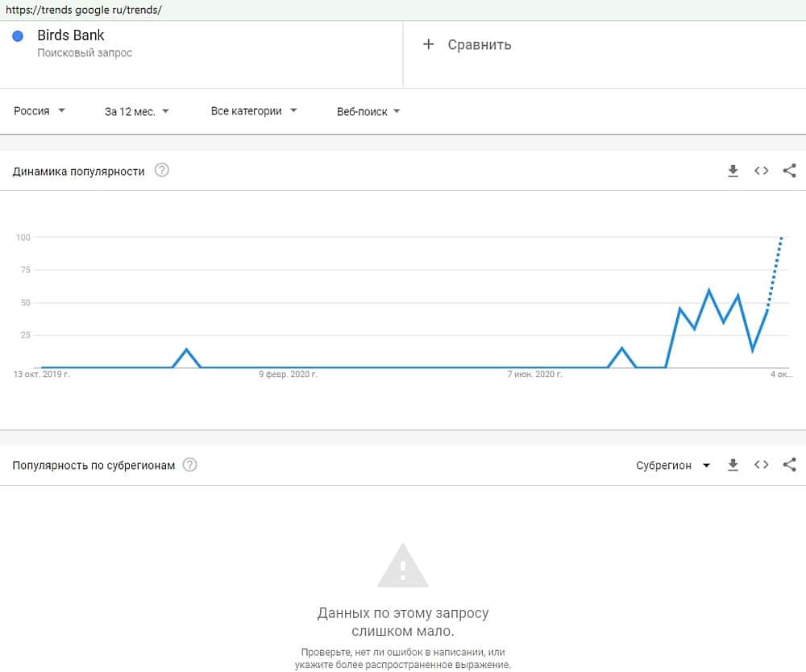This screenshot has height=672, width=806.
Task: Share the Популярность по субрегионам section
Action: [789, 464]
